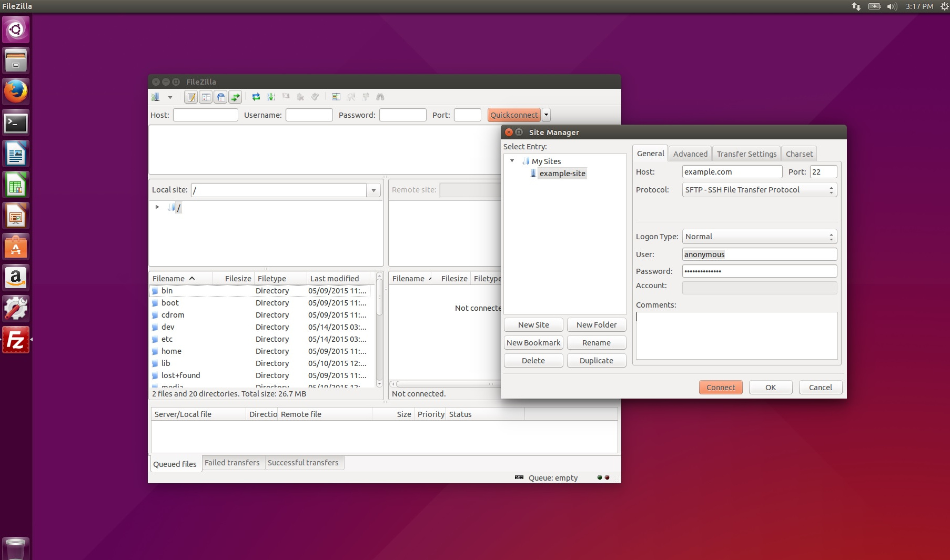Open the Quickconnect history dropdown arrow
950x560 pixels.
click(x=547, y=115)
